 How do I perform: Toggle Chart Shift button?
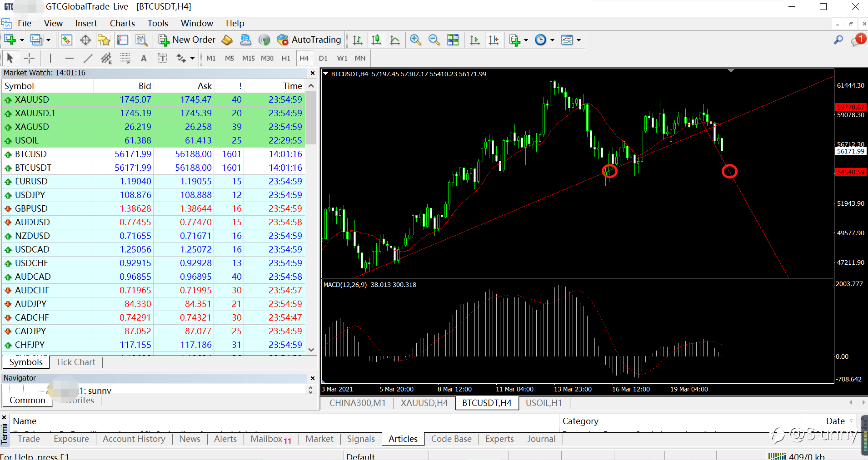coord(494,40)
